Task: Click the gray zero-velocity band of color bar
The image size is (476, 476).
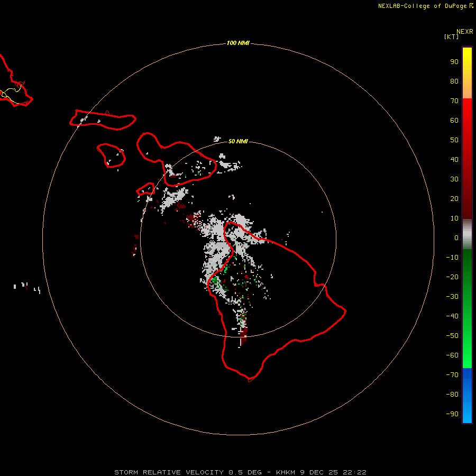Action: [x=467, y=234]
